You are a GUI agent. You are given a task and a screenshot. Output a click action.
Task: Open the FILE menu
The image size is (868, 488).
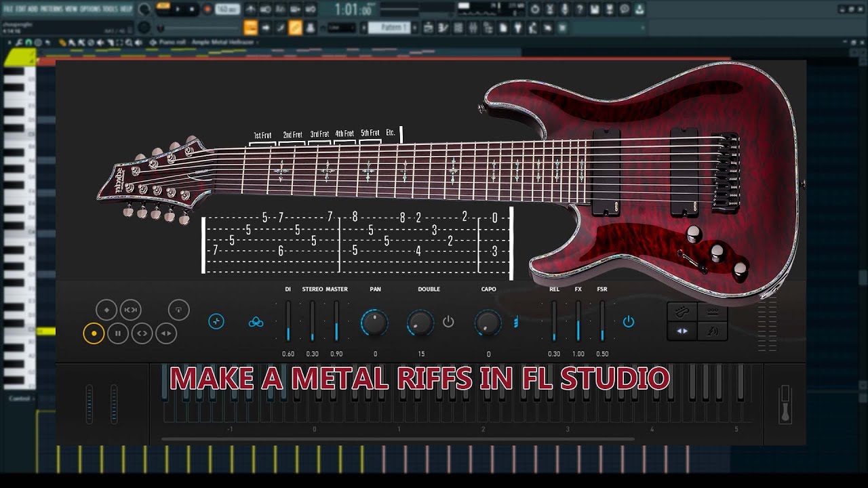click(x=7, y=9)
